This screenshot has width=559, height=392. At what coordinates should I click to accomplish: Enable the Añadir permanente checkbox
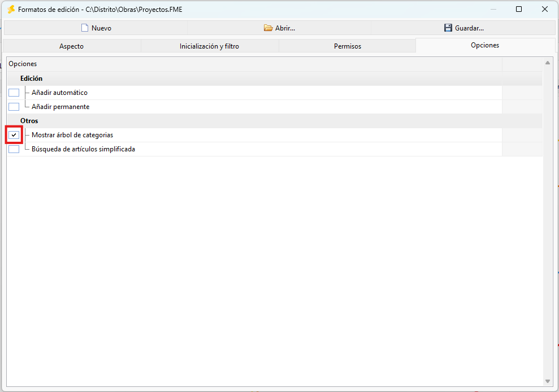click(14, 107)
